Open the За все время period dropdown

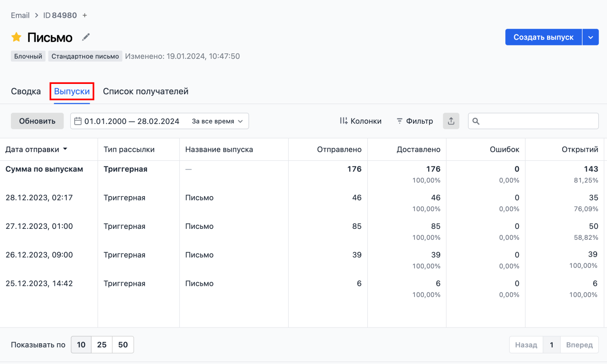[217, 121]
